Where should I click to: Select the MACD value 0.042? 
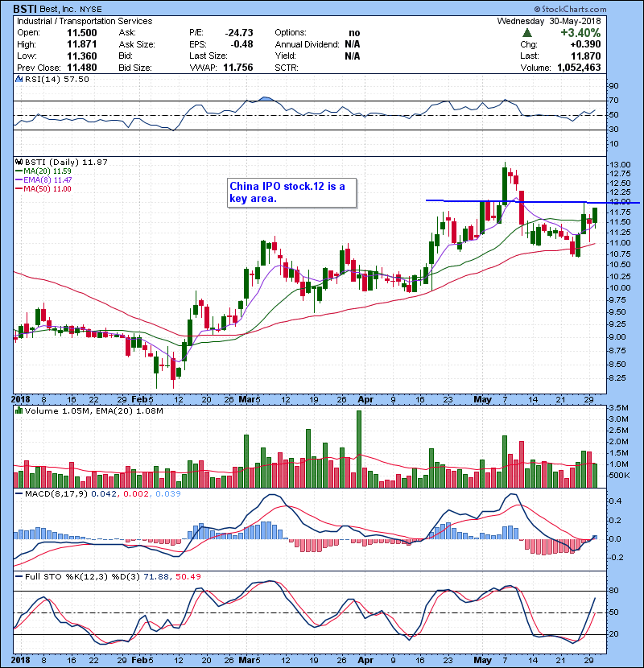click(104, 494)
